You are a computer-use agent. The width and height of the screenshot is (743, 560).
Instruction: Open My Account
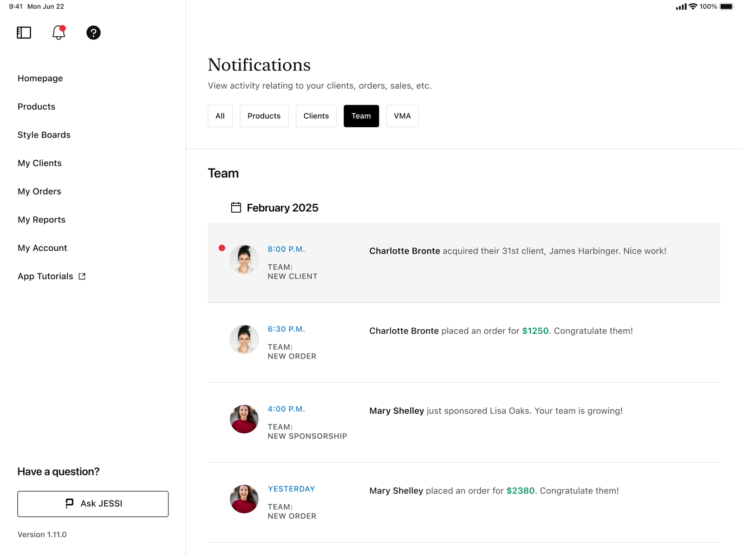click(42, 248)
